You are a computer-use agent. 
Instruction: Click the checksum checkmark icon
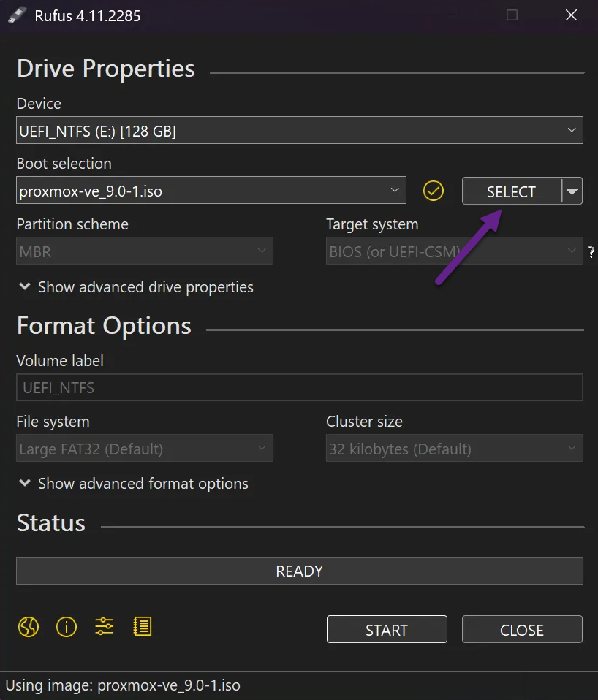434,191
